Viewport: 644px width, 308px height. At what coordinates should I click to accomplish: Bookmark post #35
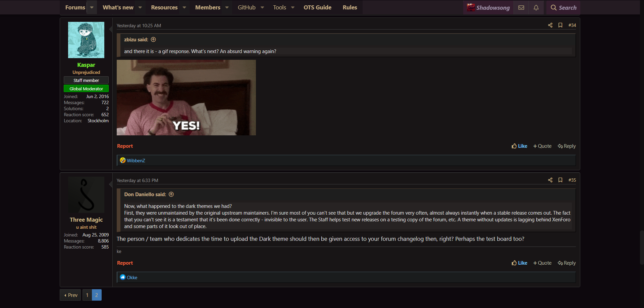(560, 180)
